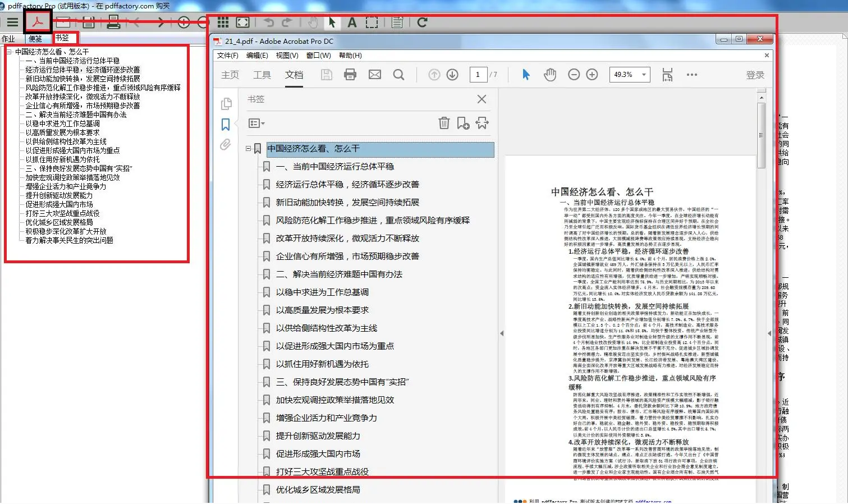
Task: Click the Acrobat bookmarks panel icon
Action: click(226, 124)
